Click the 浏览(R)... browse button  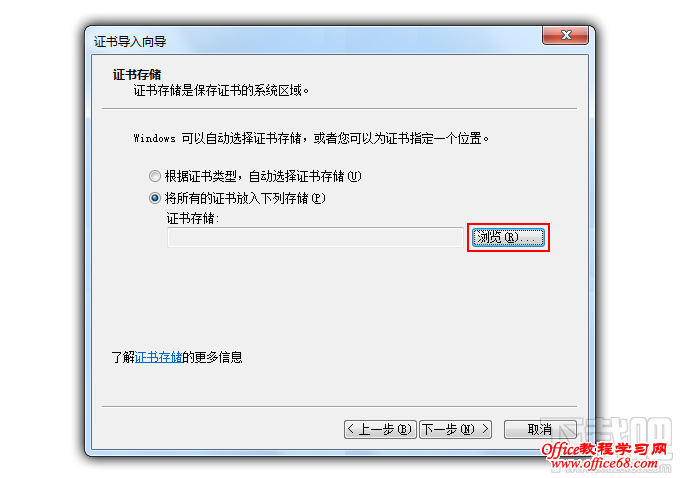(508, 237)
